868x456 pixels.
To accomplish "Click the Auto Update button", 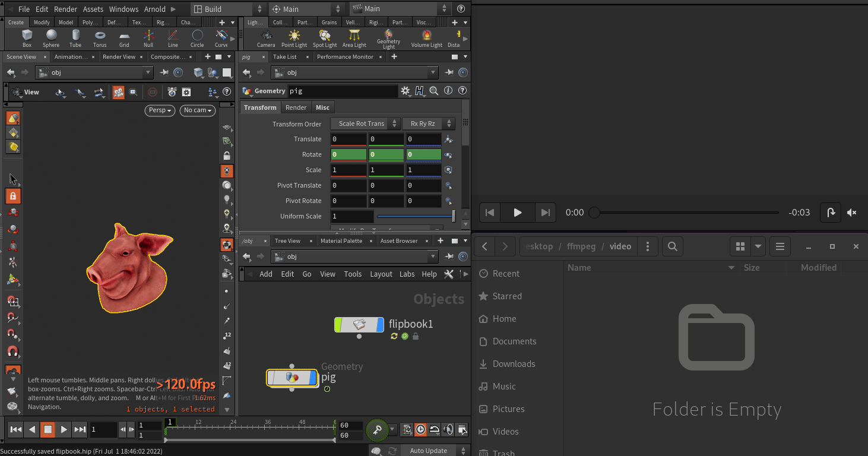I will pos(428,450).
